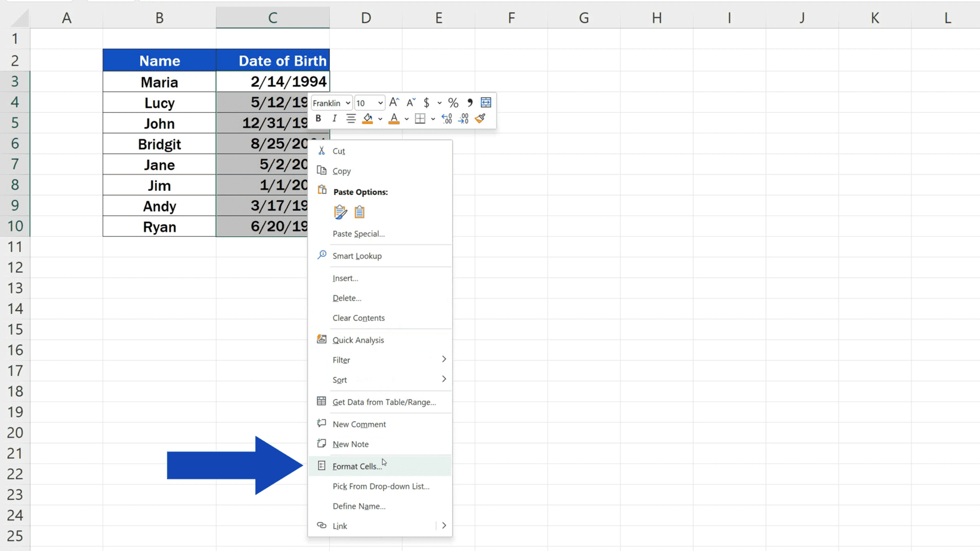
Task: Click the Accounting Number Format dollar icon
Action: click(x=428, y=103)
